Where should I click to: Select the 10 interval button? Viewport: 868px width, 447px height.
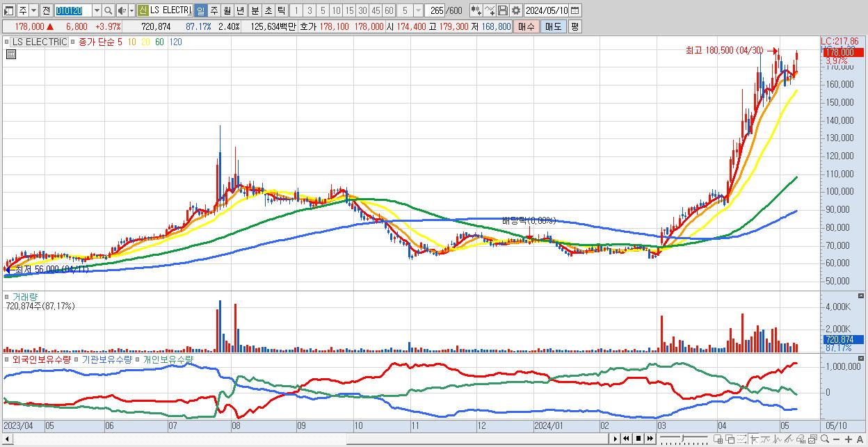337,10
